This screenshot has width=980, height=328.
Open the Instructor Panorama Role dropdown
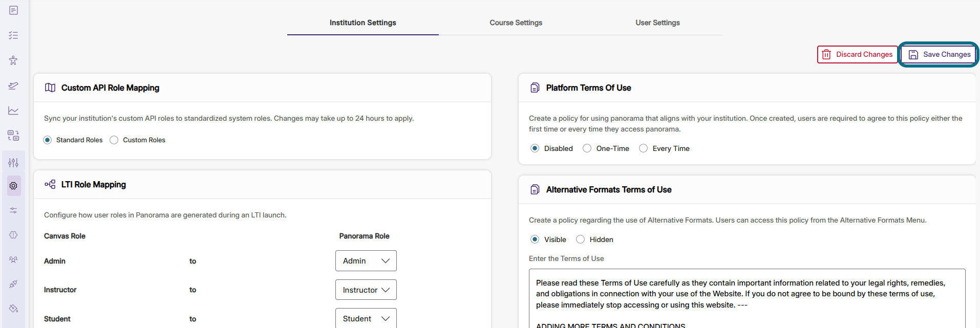coord(366,290)
